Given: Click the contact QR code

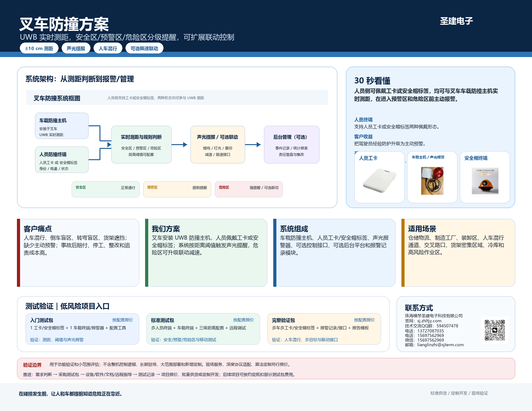Looking at the screenshot, I should point(495,330).
